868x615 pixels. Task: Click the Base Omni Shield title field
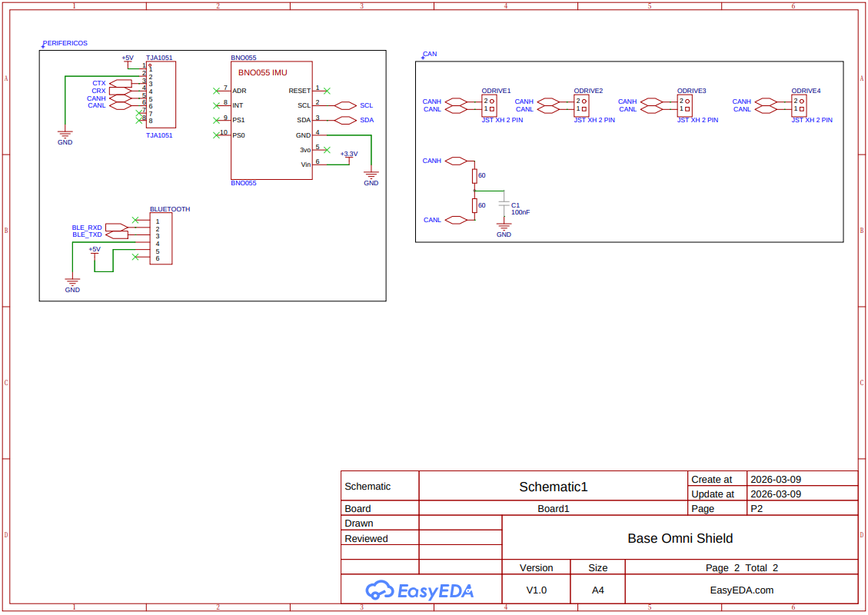pyautogui.click(x=680, y=538)
